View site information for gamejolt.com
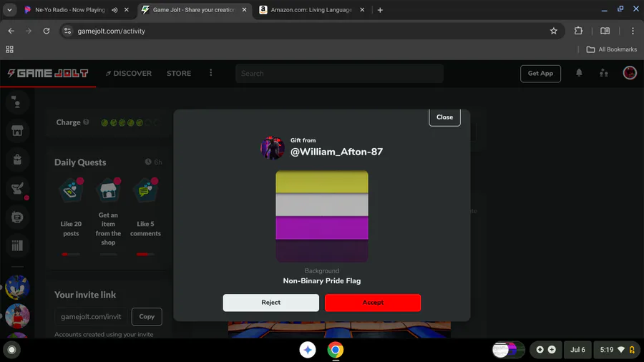This screenshot has width=644, height=362. 68,31
